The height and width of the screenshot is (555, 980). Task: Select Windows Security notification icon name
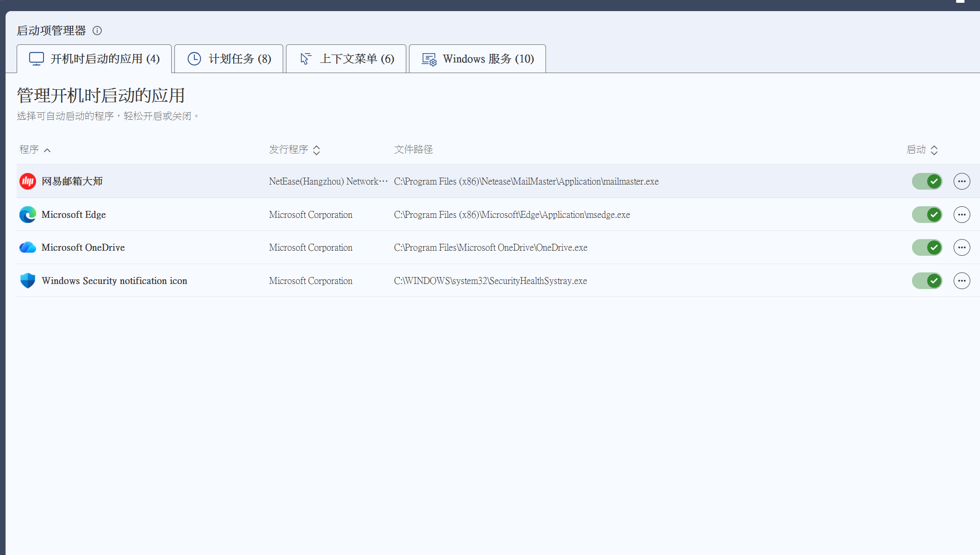coord(114,281)
